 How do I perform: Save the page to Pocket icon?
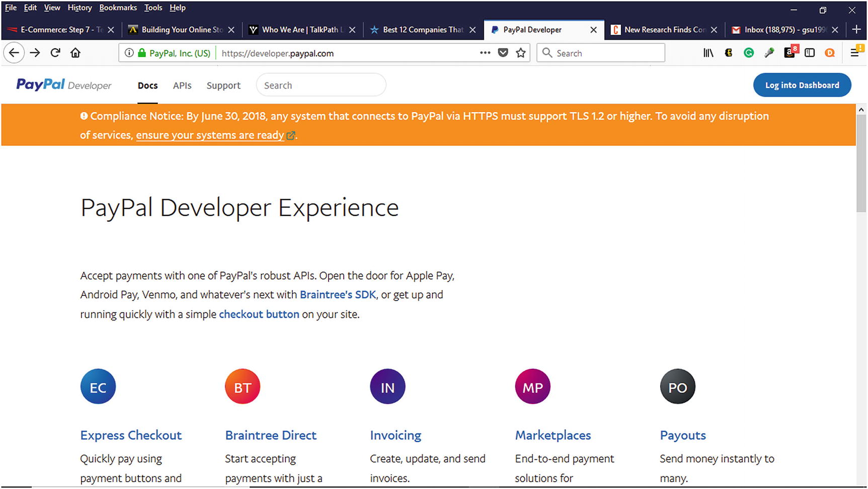click(x=503, y=53)
